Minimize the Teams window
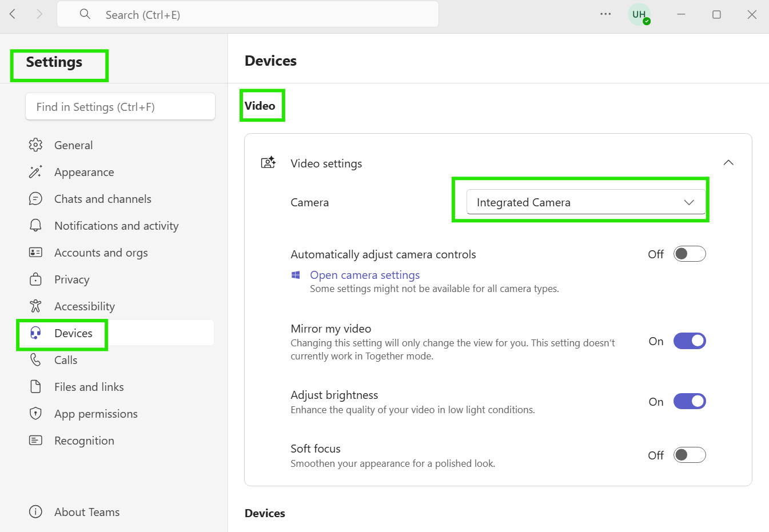 [x=681, y=14]
